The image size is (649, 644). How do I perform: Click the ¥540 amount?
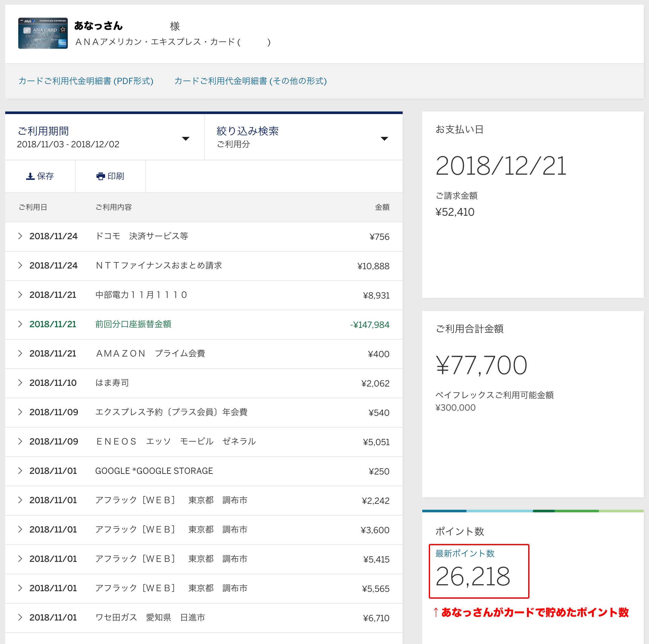(379, 413)
